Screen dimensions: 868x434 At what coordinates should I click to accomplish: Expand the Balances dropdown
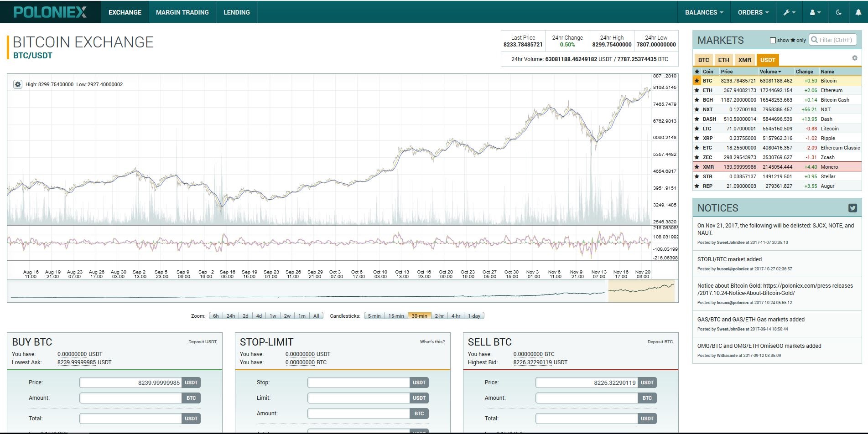tap(704, 12)
